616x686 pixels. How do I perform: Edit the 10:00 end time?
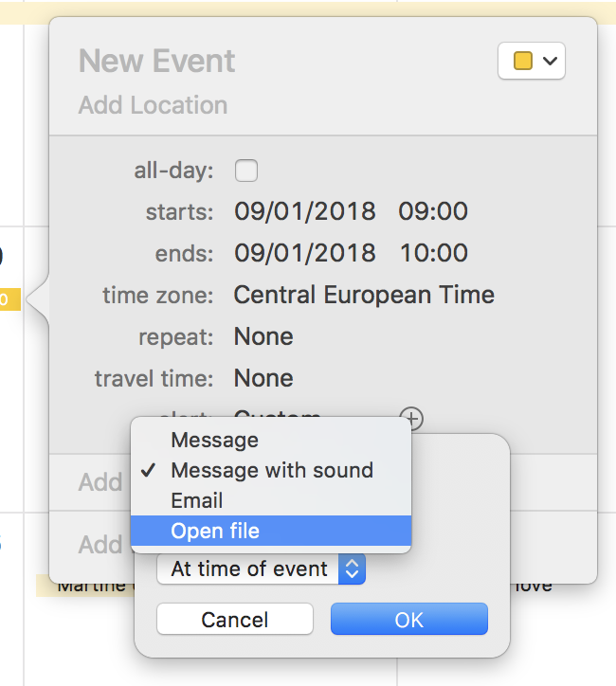pos(434,253)
